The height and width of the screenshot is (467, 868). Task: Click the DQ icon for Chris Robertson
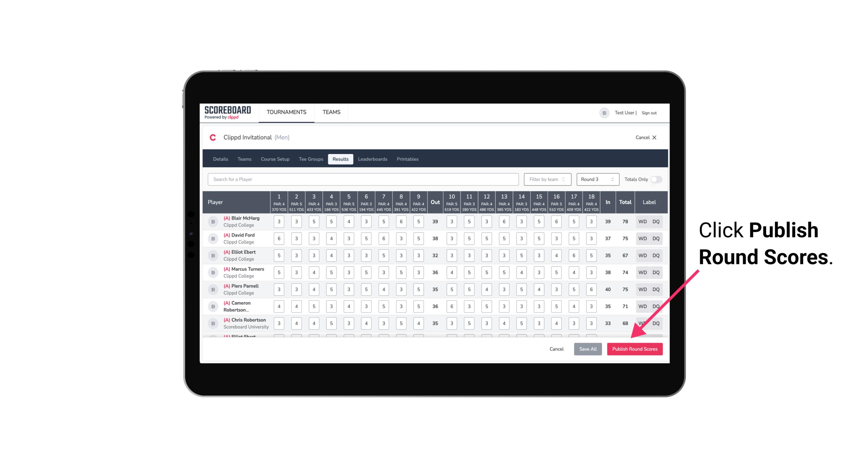click(656, 323)
